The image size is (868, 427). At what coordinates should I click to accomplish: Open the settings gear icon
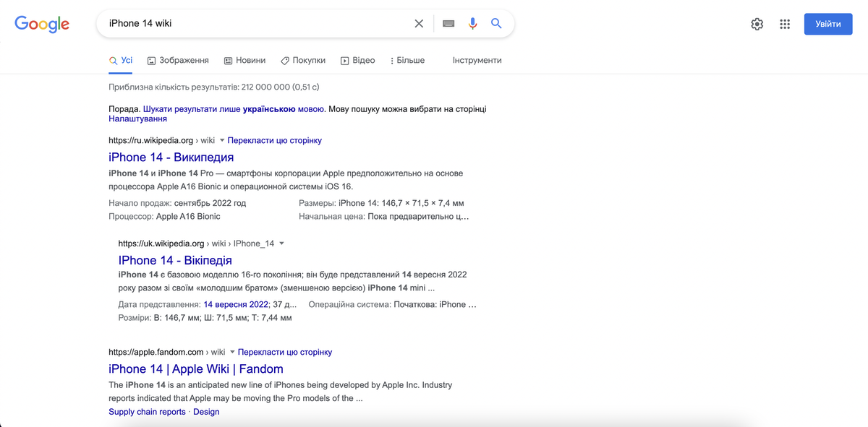pos(757,25)
